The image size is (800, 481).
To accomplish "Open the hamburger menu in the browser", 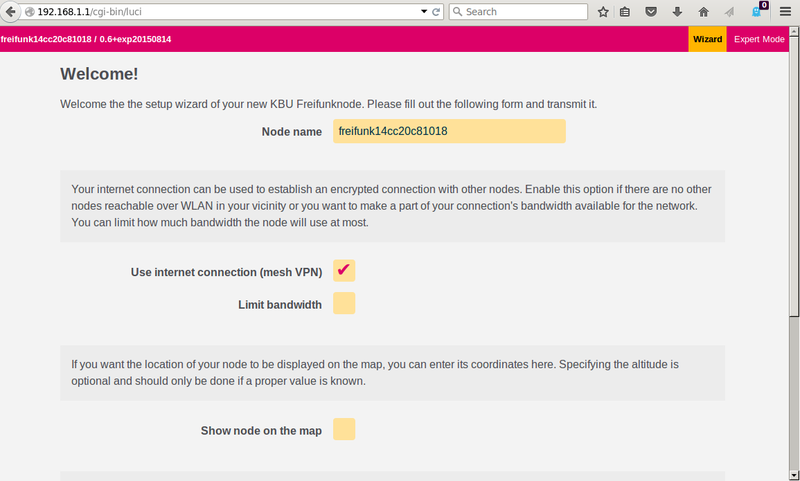I will (786, 12).
